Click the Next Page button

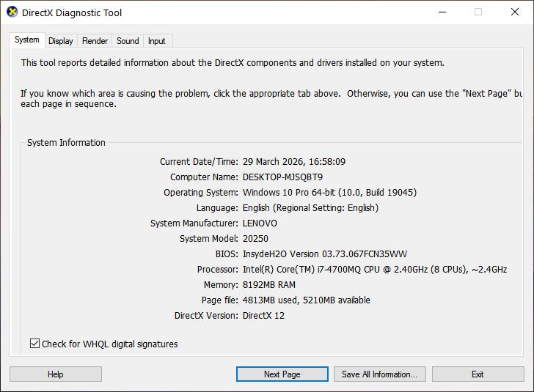pyautogui.click(x=282, y=374)
